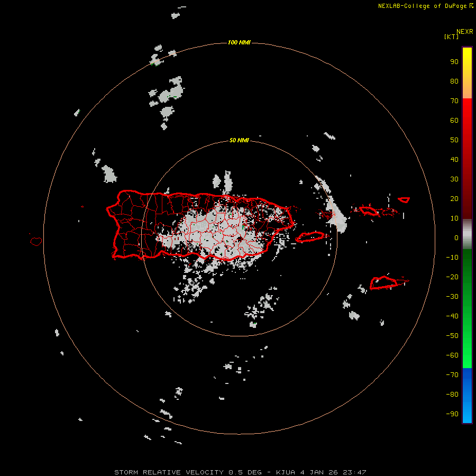Click the blue bottom segment of the color bar

pyautogui.click(x=467, y=396)
